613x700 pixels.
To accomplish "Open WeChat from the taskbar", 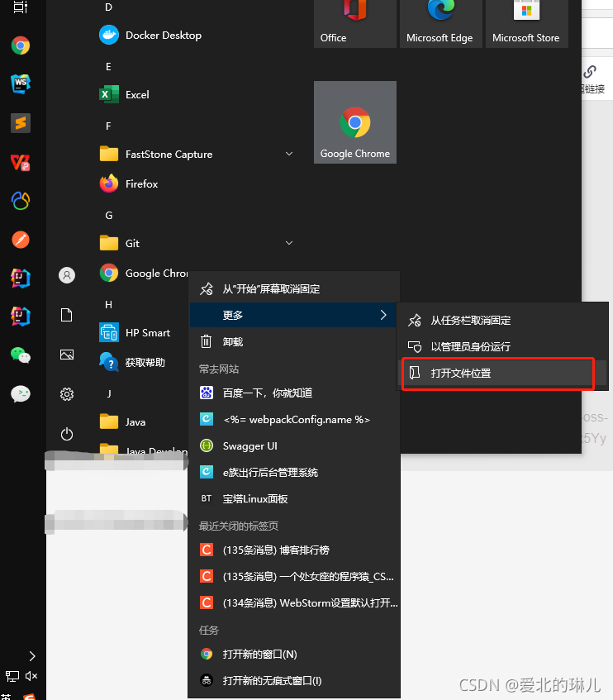I will tap(21, 355).
